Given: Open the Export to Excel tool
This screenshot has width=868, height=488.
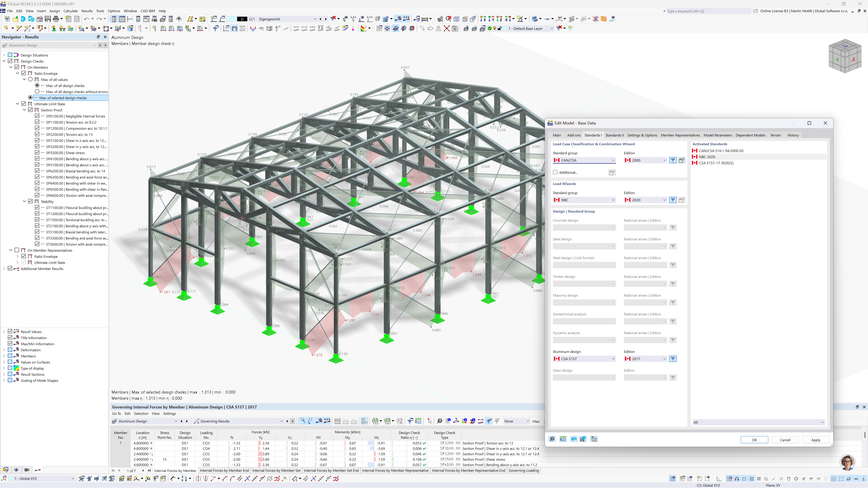Looking at the screenshot, I should [375, 421].
